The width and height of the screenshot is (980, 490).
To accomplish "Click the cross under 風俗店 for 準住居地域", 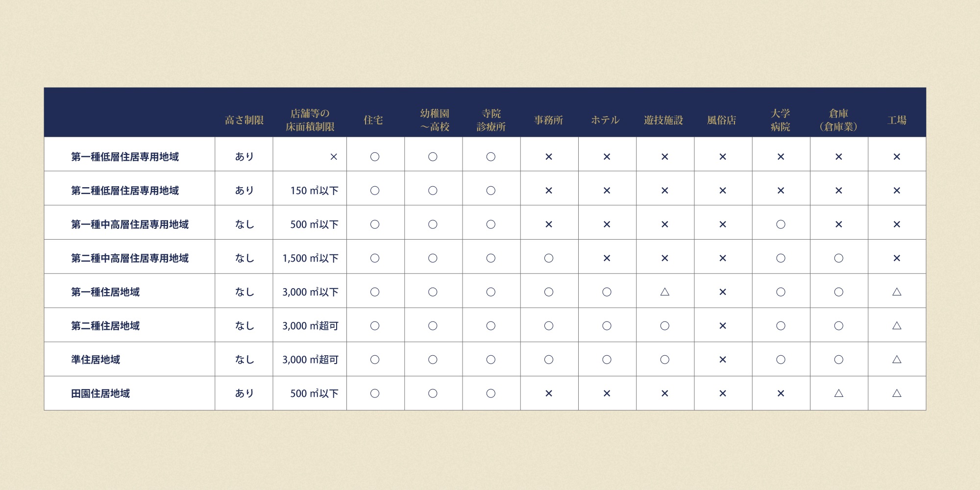I will (723, 360).
